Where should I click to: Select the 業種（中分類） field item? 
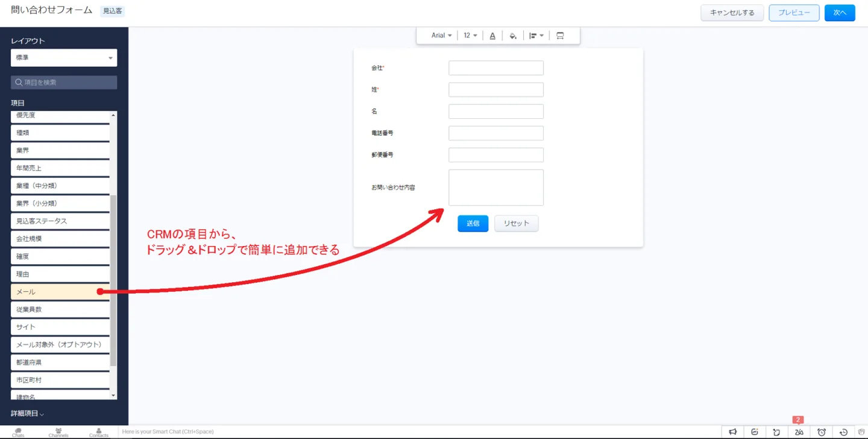(60, 186)
